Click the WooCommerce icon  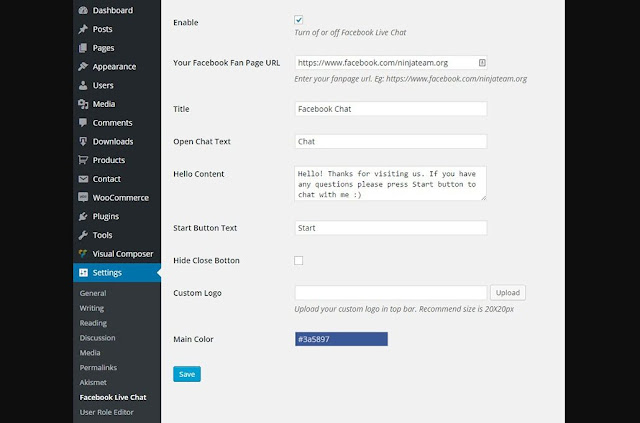83,197
